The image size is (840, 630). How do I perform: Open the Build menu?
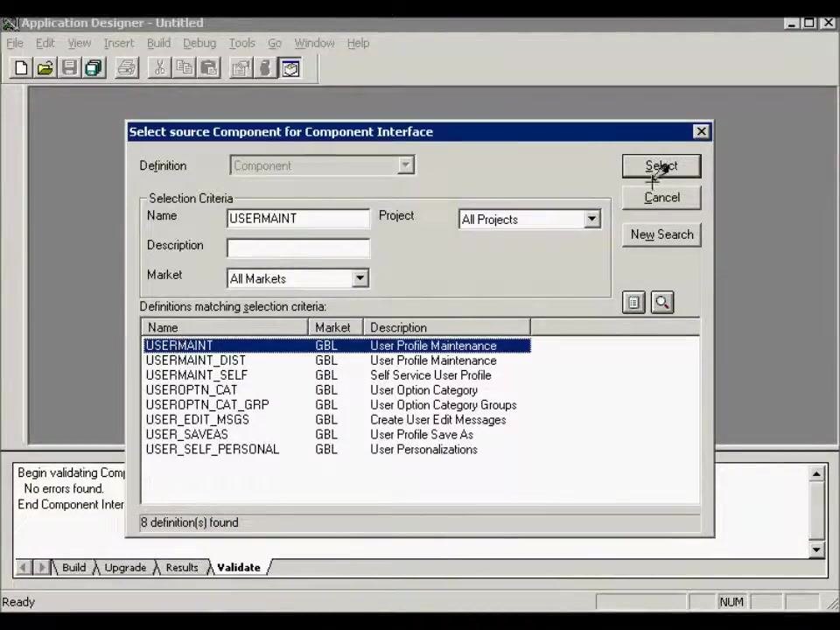[x=158, y=43]
